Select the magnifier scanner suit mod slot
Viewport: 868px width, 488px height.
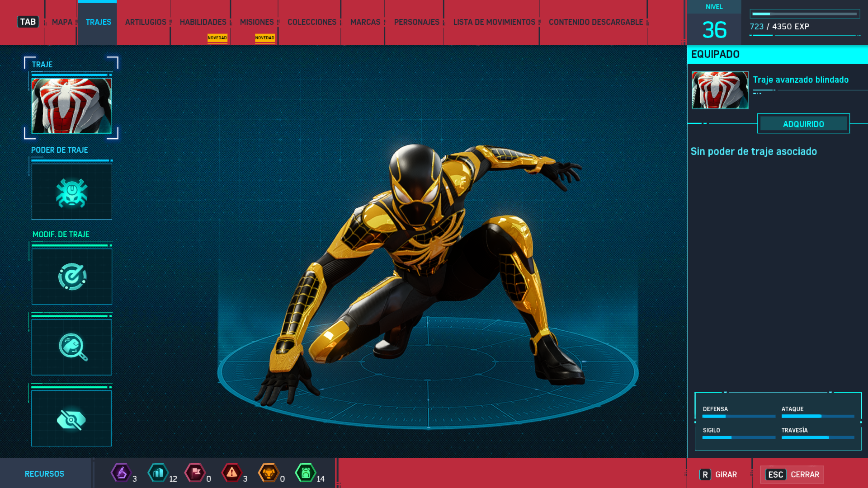72,347
